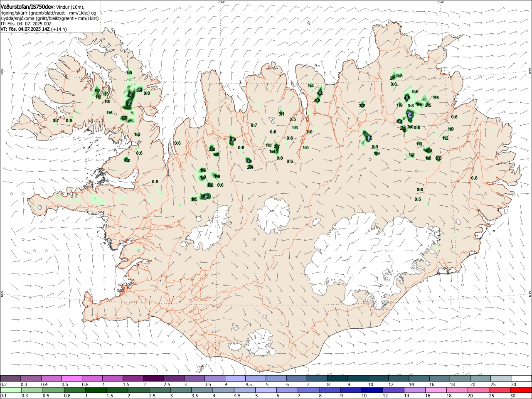Click the 5.6 precipitation value

[x=438, y=158]
